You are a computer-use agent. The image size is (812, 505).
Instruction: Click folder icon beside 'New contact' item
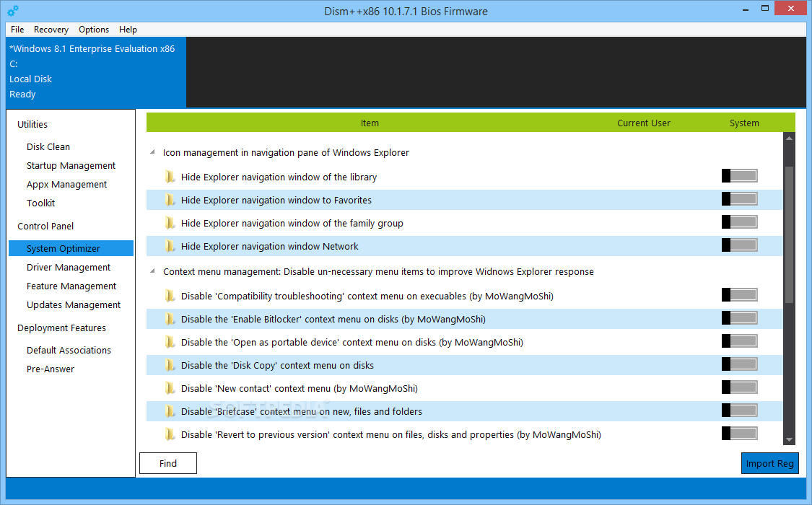170,388
